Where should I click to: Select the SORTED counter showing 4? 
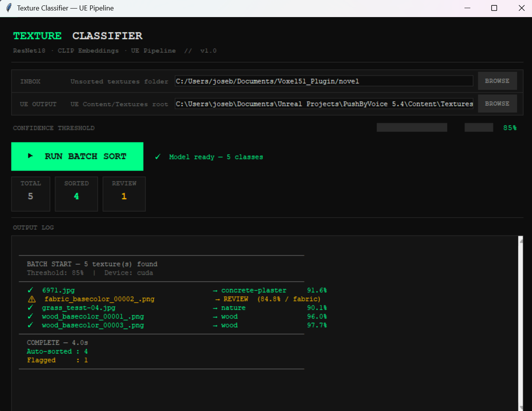(x=76, y=194)
